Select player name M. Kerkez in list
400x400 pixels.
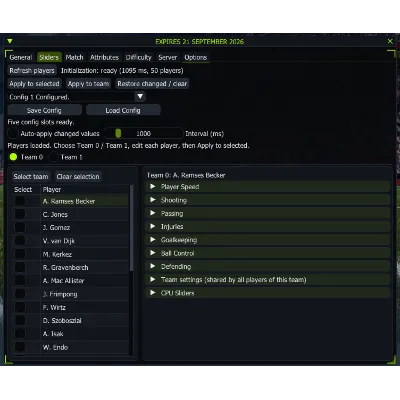57,254
